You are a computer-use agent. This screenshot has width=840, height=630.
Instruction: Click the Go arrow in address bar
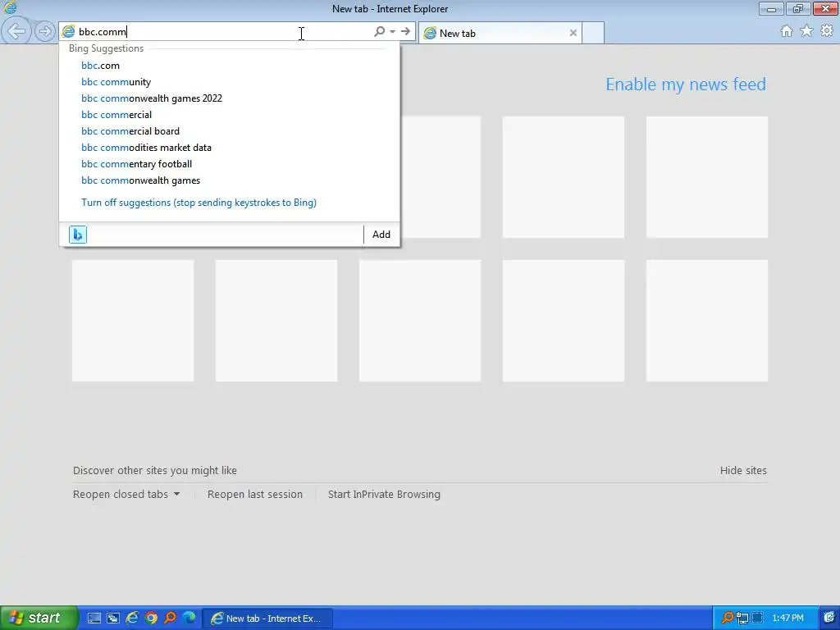coord(405,32)
